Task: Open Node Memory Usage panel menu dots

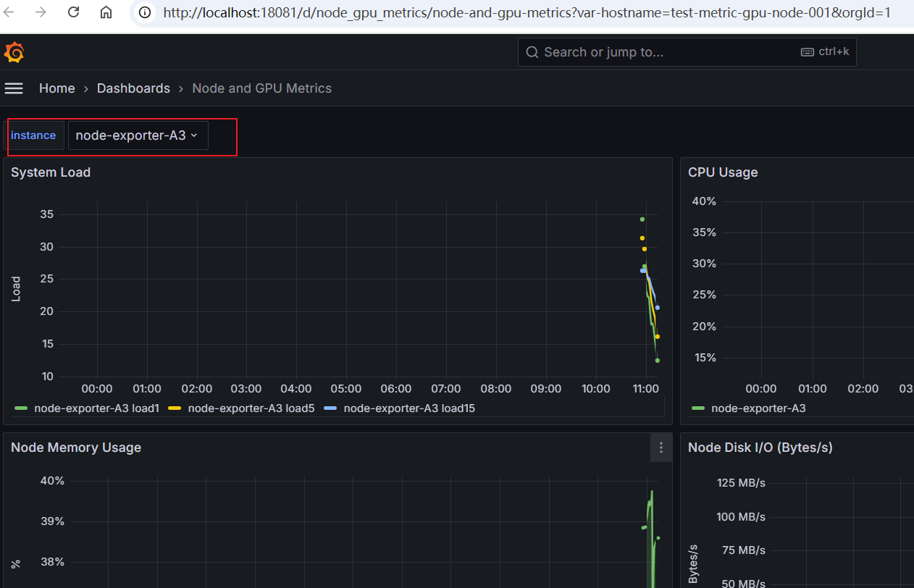Action: (x=661, y=448)
